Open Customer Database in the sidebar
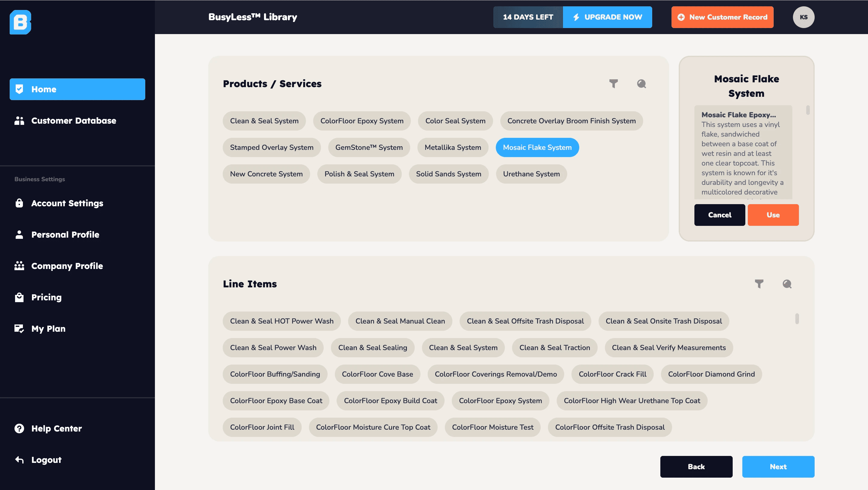 pyautogui.click(x=74, y=121)
